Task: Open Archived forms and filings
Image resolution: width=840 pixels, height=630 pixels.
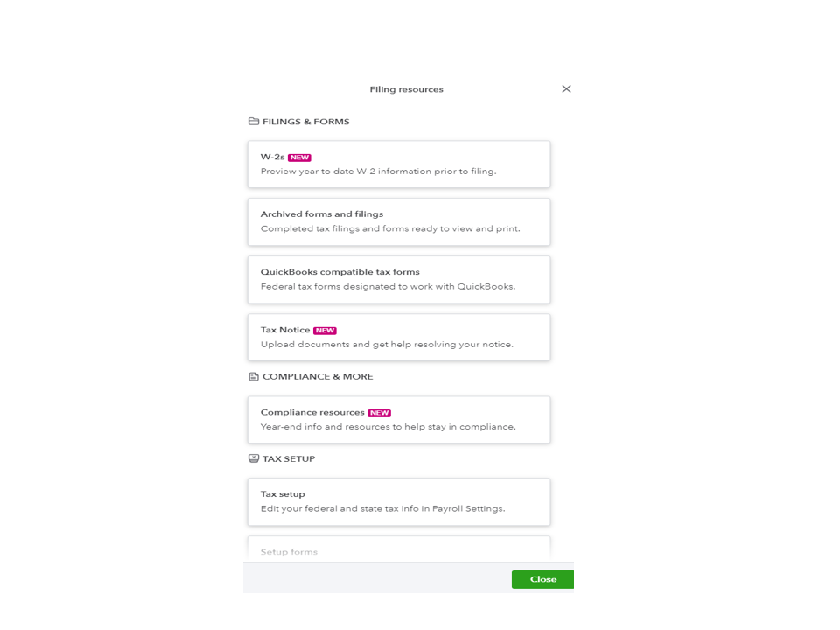Action: 399,221
